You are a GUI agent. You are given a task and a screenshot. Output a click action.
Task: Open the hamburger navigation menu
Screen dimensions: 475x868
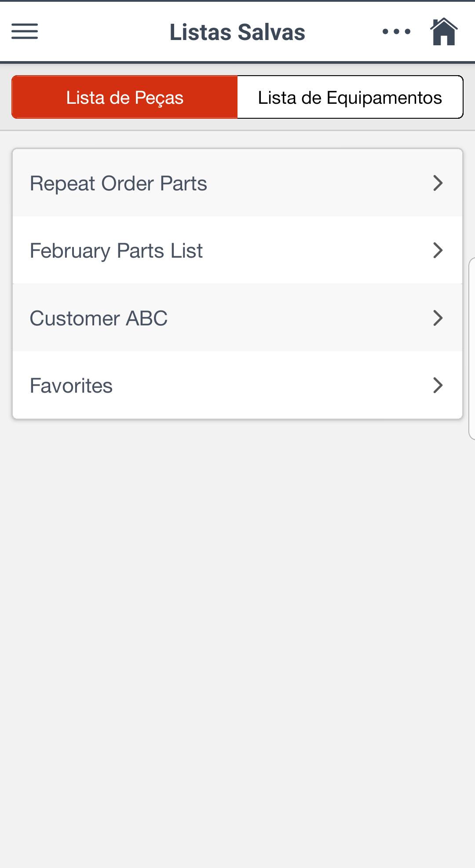tap(25, 31)
